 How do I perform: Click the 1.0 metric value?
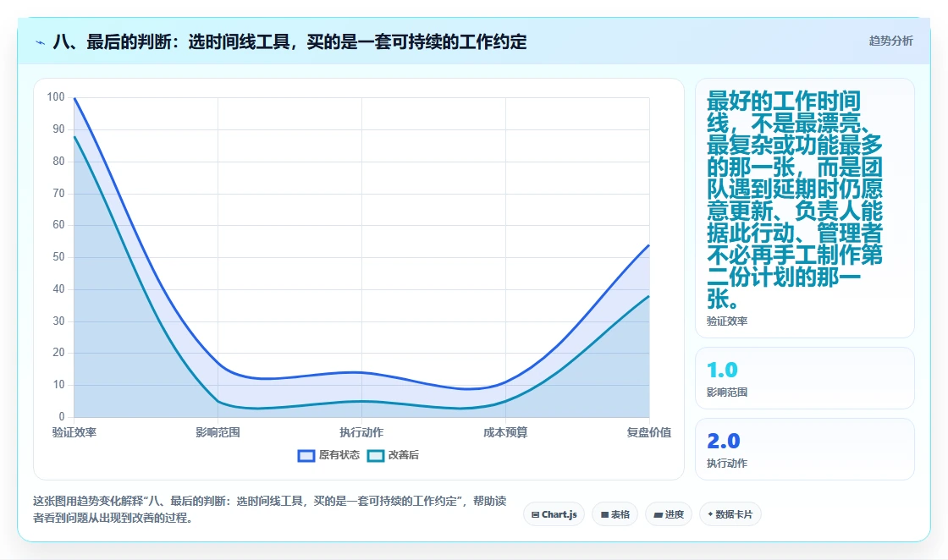click(722, 370)
